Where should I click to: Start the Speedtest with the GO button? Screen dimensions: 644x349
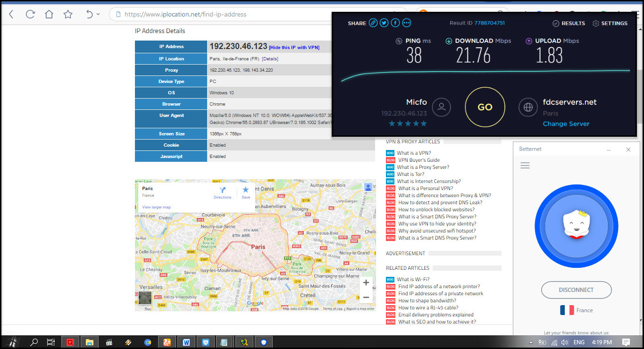[x=485, y=107]
